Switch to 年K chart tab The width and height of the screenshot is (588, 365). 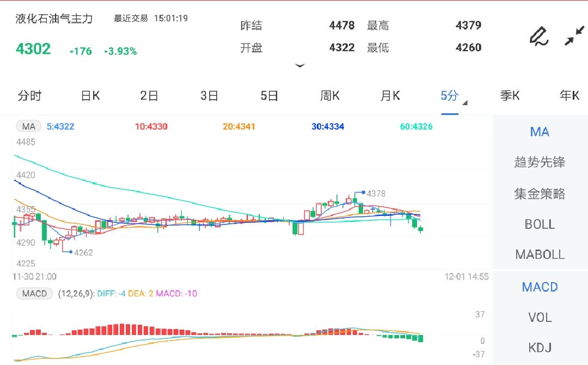click(569, 96)
